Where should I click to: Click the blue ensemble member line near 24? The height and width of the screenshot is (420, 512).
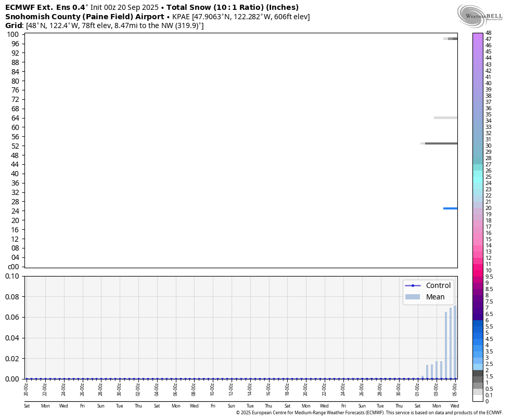[x=450, y=208]
